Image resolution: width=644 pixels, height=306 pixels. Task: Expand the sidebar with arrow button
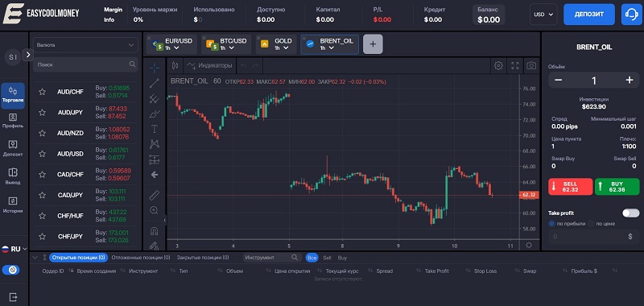click(28, 55)
